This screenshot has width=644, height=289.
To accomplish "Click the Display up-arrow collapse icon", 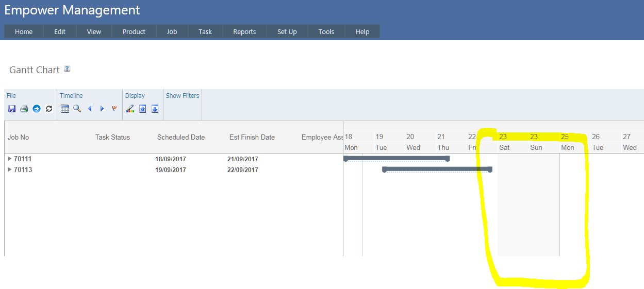I will pos(143,109).
